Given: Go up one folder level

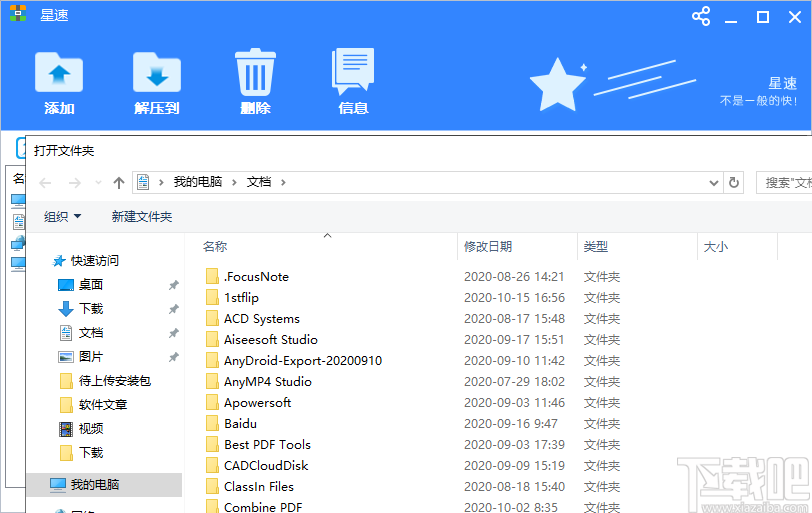Looking at the screenshot, I should click(x=119, y=183).
